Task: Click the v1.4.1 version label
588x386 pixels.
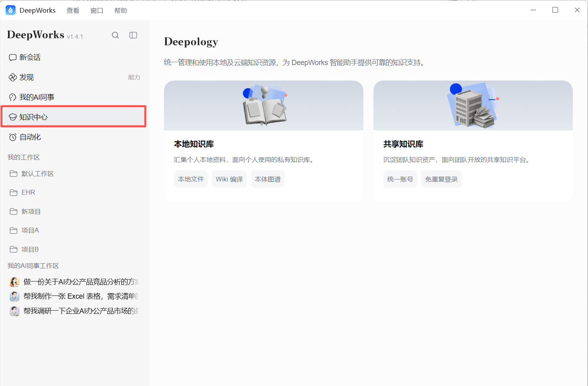Action: pyautogui.click(x=75, y=37)
